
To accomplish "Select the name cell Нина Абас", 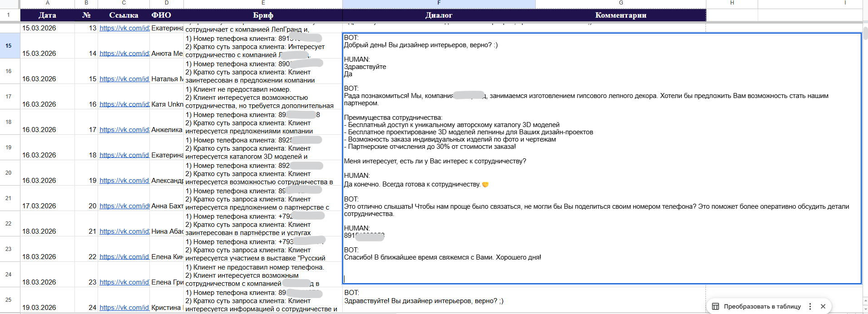I will [x=167, y=224].
